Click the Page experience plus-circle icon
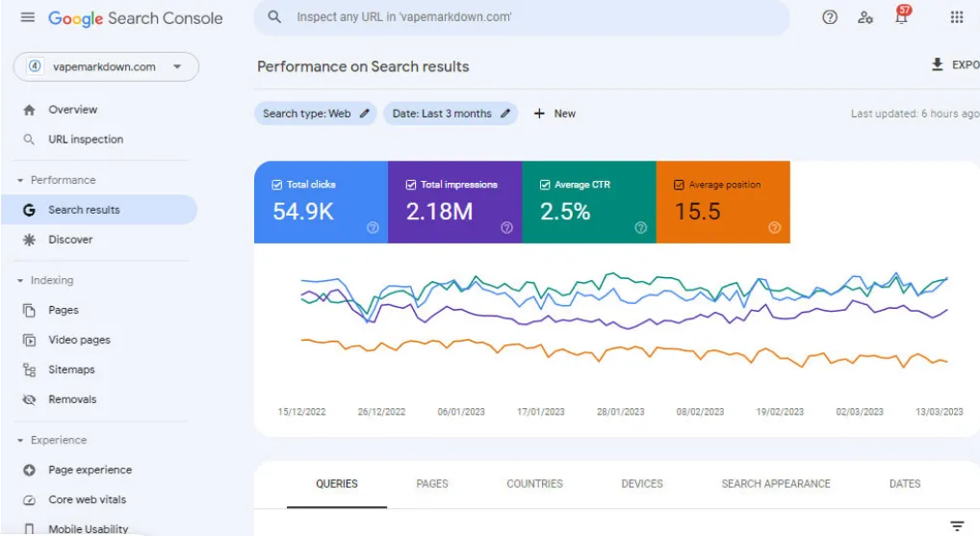This screenshot has width=980, height=536. click(29, 470)
